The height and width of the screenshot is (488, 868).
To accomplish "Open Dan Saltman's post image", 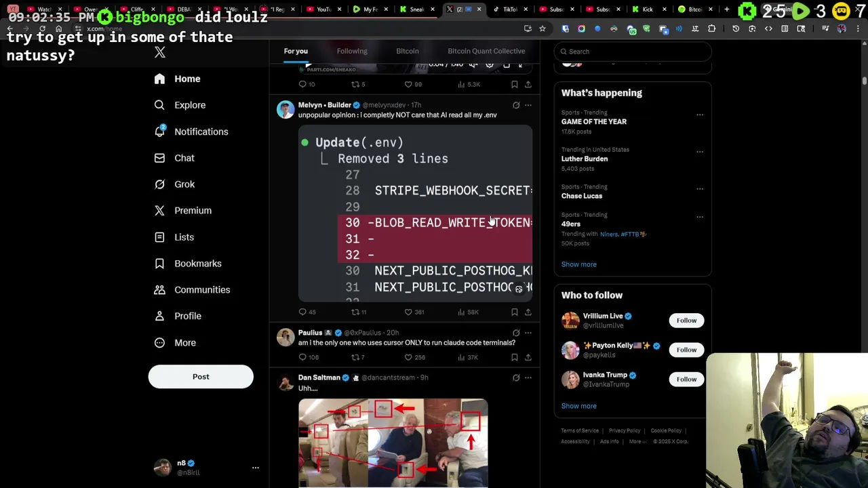I will [x=393, y=443].
